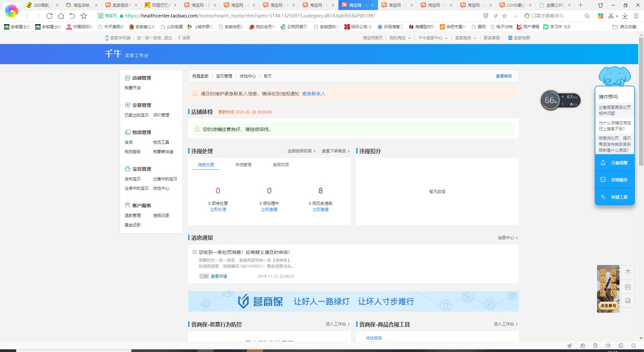Image resolution: width=644 pixels, height=352 pixels.
Task: Select the 市场管理 tab
Action: point(243,165)
